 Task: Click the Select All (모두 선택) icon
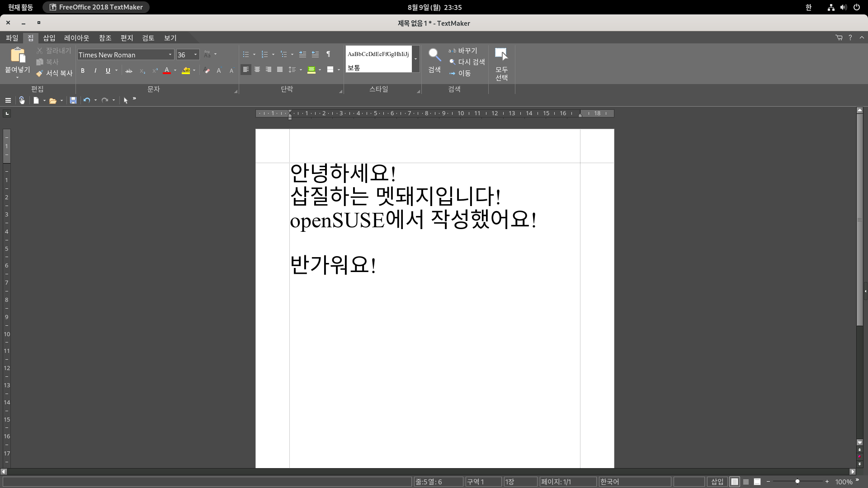(501, 55)
